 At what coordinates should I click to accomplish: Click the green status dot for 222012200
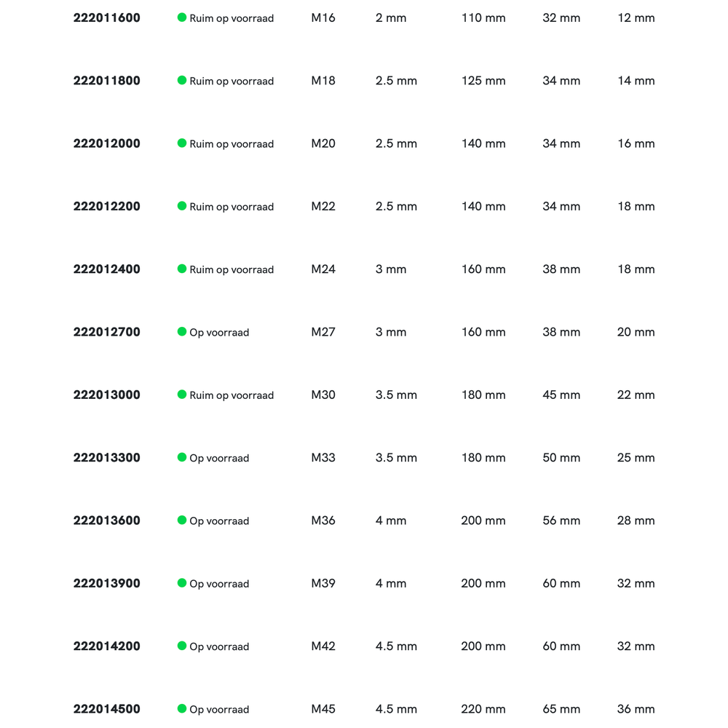point(182,206)
